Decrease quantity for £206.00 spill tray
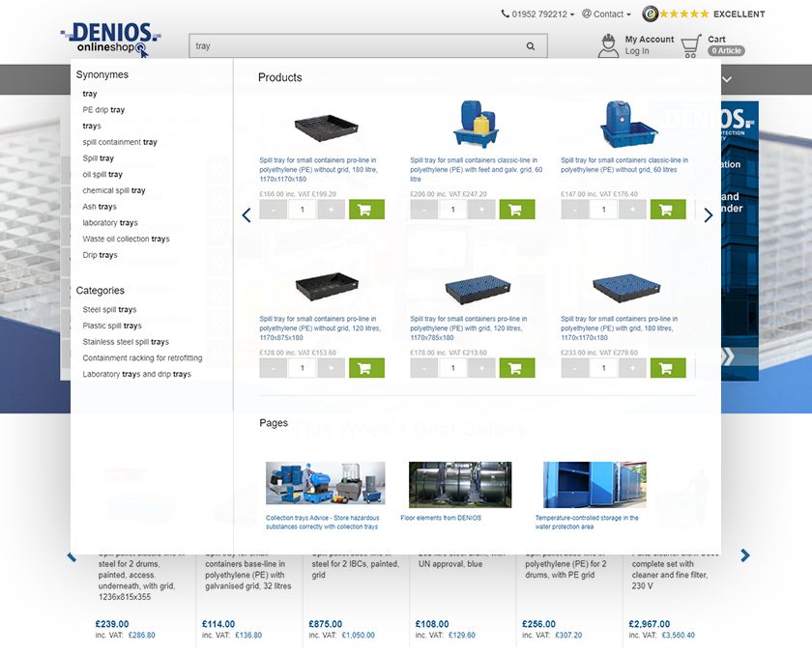812x654 pixels. (423, 210)
